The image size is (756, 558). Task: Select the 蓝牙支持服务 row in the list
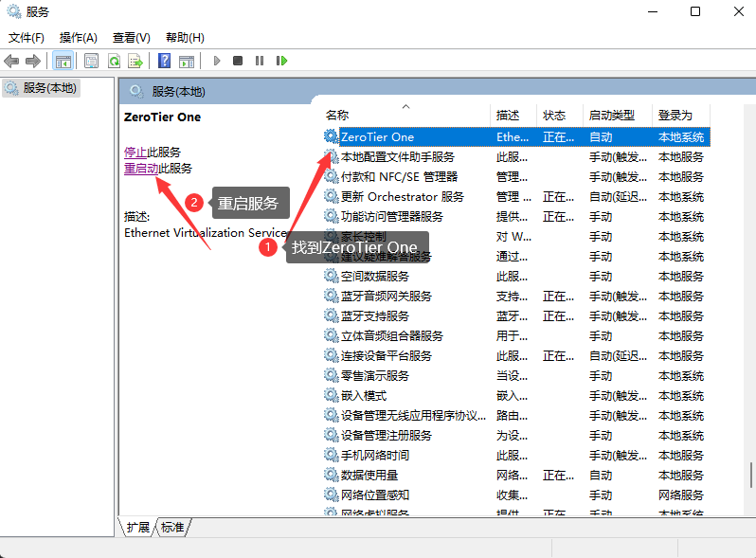coord(375,316)
